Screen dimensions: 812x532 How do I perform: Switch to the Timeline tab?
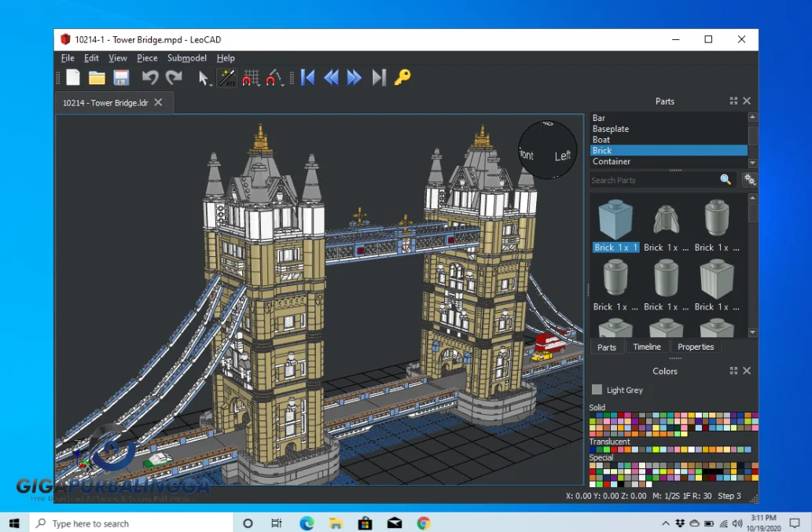(x=647, y=347)
